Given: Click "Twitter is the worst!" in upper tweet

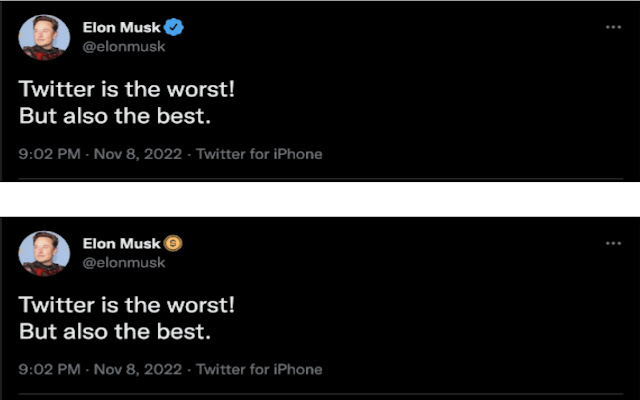Looking at the screenshot, I should pyautogui.click(x=127, y=88).
